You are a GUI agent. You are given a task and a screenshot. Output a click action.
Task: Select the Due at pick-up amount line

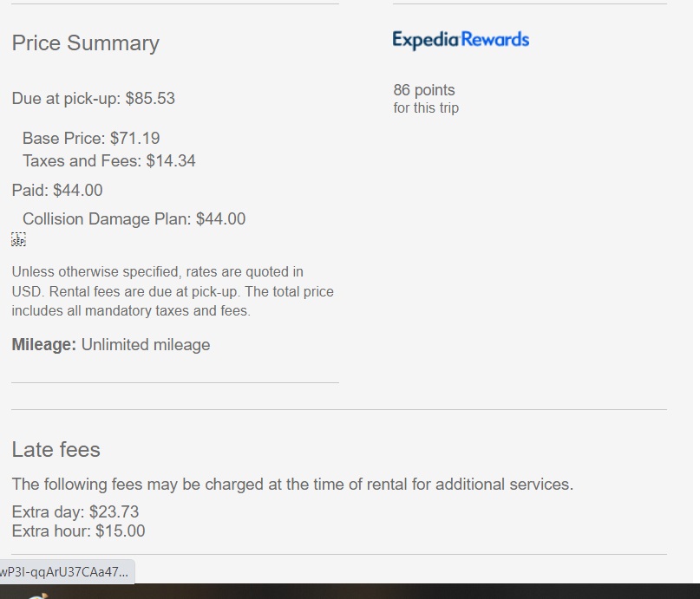tap(94, 99)
